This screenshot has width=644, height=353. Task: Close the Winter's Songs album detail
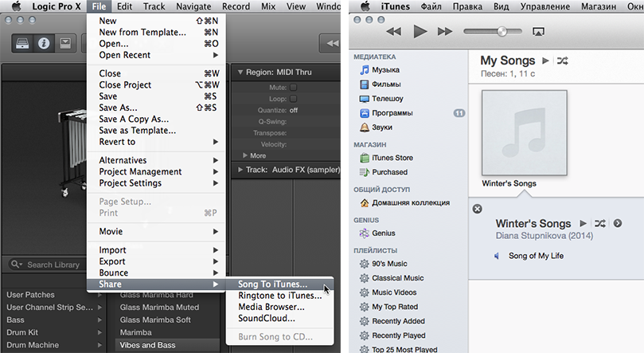[x=477, y=209]
